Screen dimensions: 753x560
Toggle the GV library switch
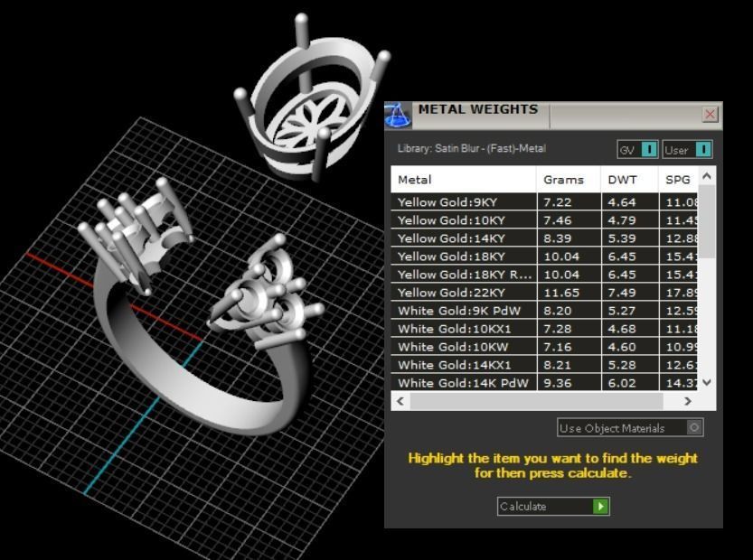click(637, 149)
